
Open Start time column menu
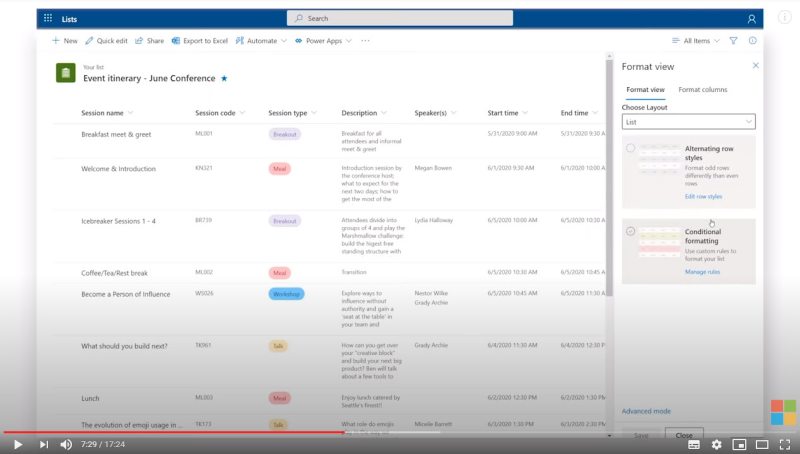coord(526,113)
